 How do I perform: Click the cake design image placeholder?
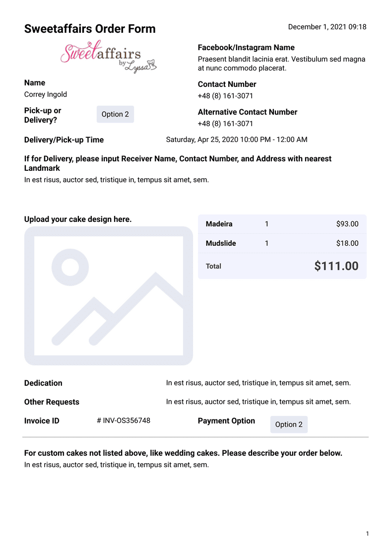(x=108, y=296)
